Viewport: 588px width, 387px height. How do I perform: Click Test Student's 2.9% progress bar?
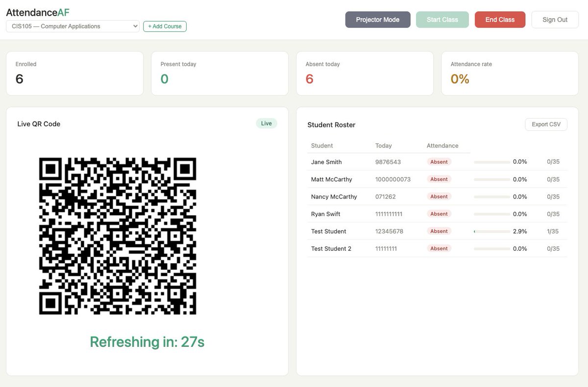pyautogui.click(x=492, y=231)
